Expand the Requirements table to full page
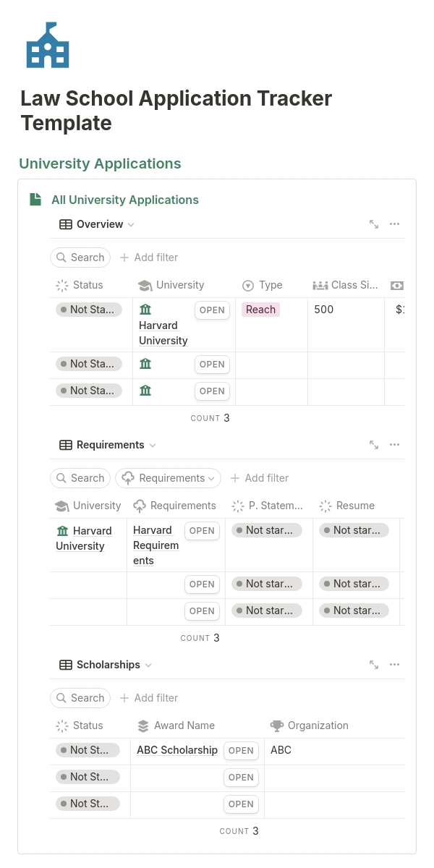This screenshot has width=434, height=868. pyautogui.click(x=374, y=445)
